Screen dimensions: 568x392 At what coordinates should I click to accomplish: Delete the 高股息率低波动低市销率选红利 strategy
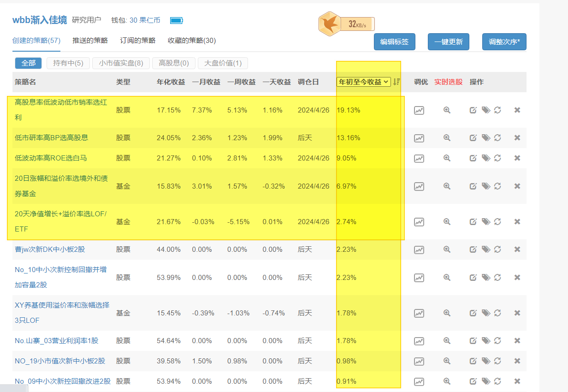click(517, 110)
